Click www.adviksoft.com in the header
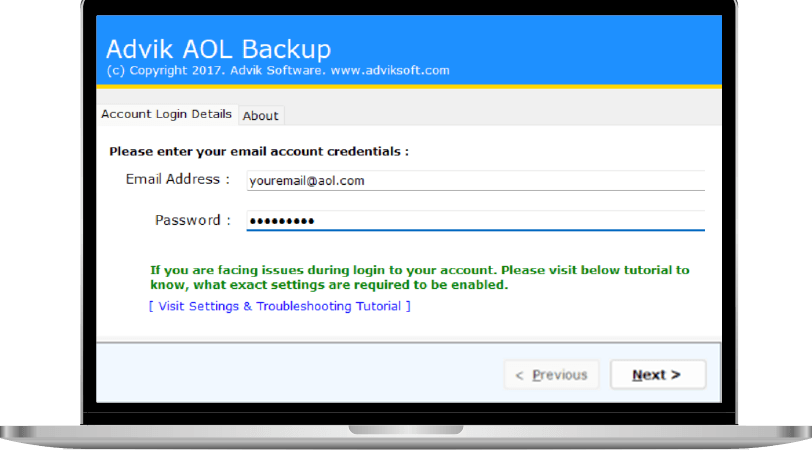Image resolution: width=812 pixels, height=450 pixels. tap(390, 70)
